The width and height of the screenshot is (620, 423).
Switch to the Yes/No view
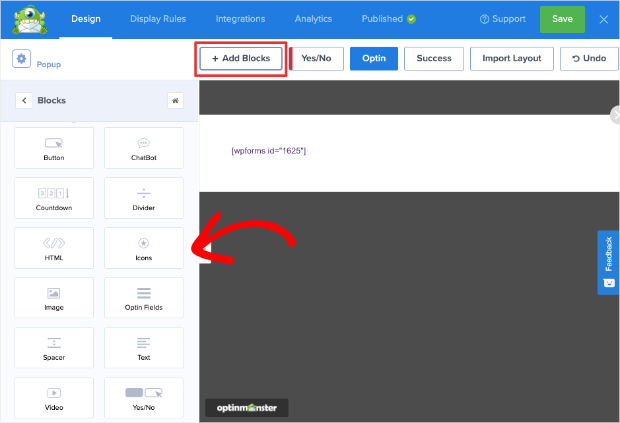coord(316,59)
